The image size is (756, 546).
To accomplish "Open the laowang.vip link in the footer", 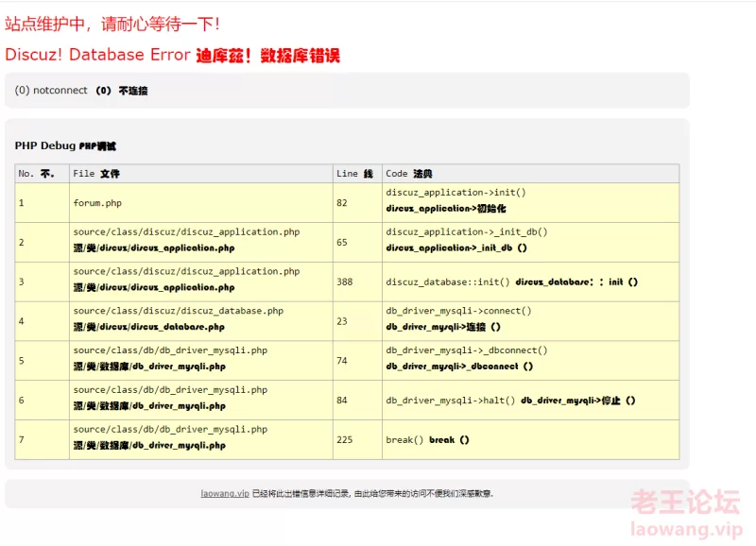I will (225, 493).
